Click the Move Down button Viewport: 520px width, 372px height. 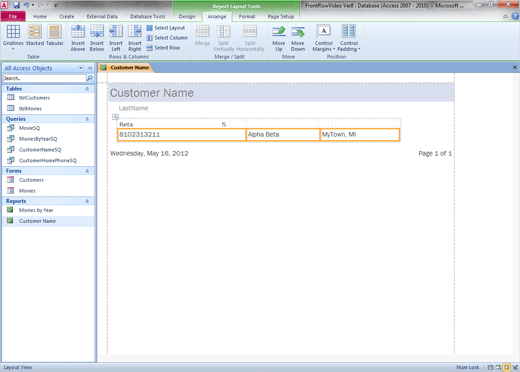[298, 38]
